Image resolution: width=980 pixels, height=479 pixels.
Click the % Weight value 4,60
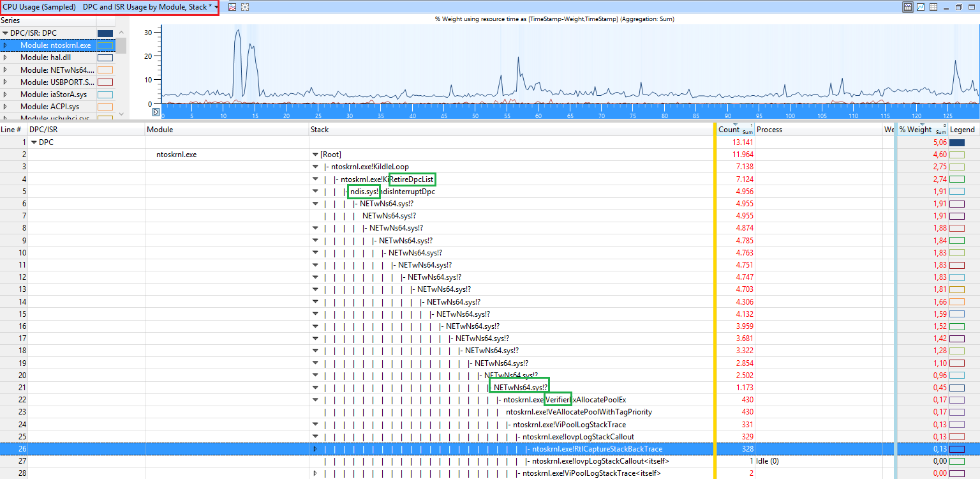939,155
